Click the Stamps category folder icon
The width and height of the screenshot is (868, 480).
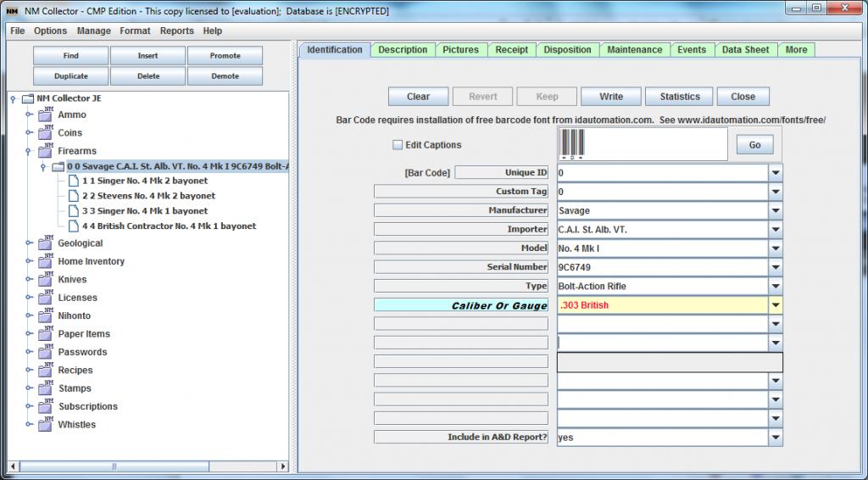tap(46, 388)
